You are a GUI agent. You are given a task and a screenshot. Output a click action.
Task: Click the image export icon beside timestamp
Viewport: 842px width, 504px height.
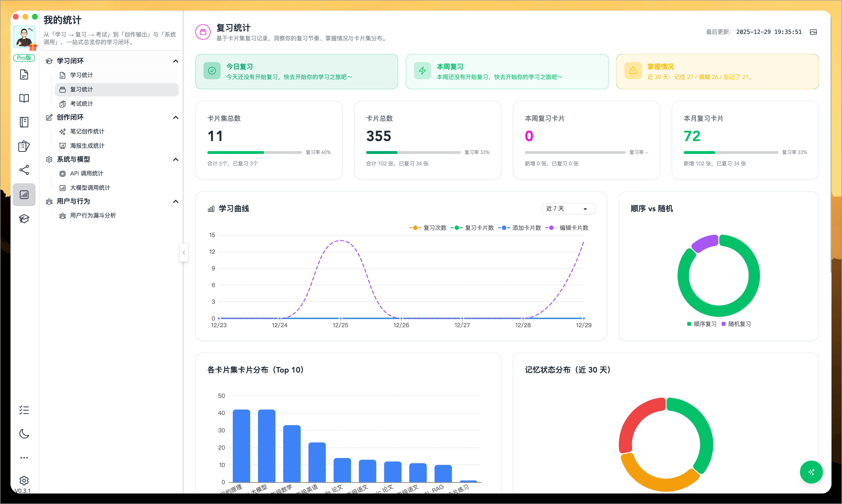[x=813, y=32]
